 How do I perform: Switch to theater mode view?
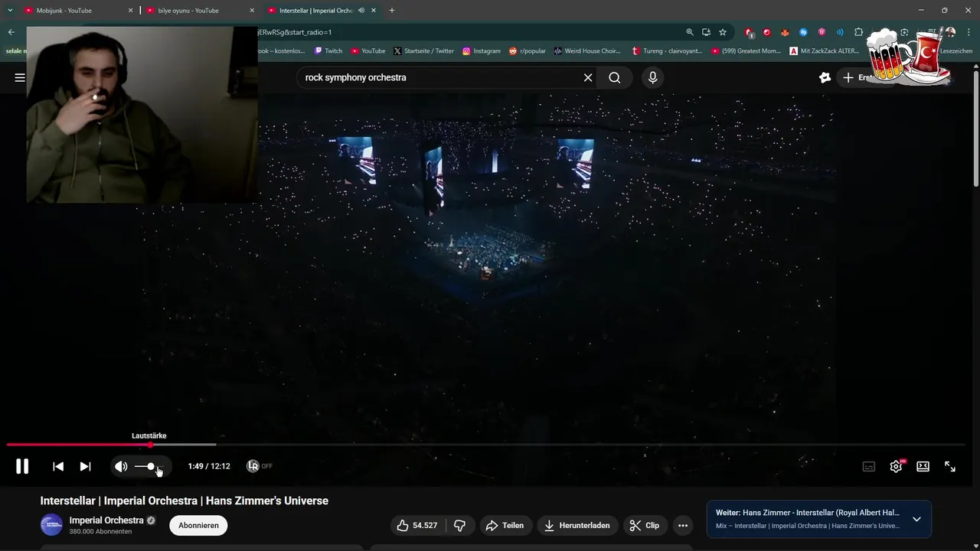point(923,466)
